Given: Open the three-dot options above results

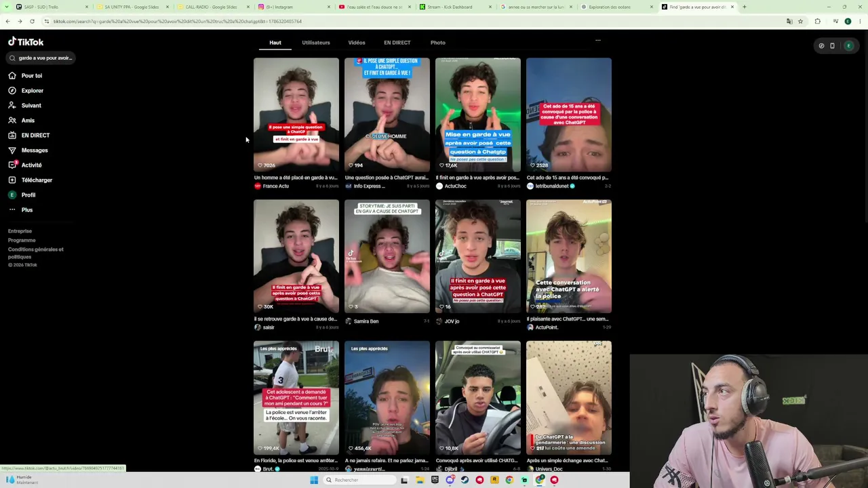Looking at the screenshot, I should [x=597, y=41].
